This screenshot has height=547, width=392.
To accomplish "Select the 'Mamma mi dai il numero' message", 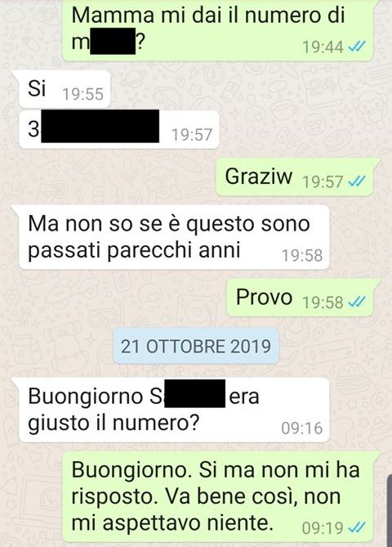I will pyautogui.click(x=218, y=30).
